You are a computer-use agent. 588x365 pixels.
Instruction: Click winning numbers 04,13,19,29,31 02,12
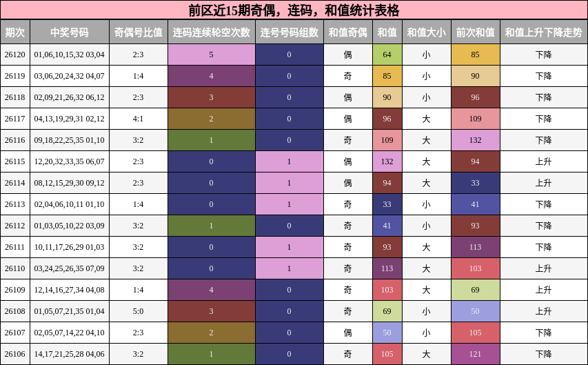click(x=70, y=119)
